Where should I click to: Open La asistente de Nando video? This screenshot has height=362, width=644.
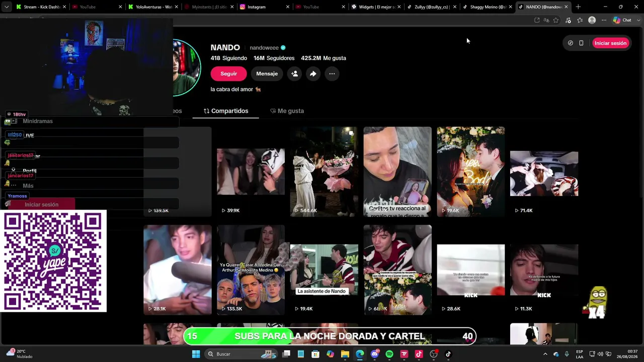324,270
